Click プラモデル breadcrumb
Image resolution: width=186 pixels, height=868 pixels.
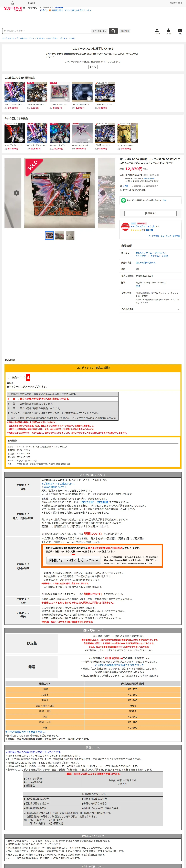click(41, 38)
